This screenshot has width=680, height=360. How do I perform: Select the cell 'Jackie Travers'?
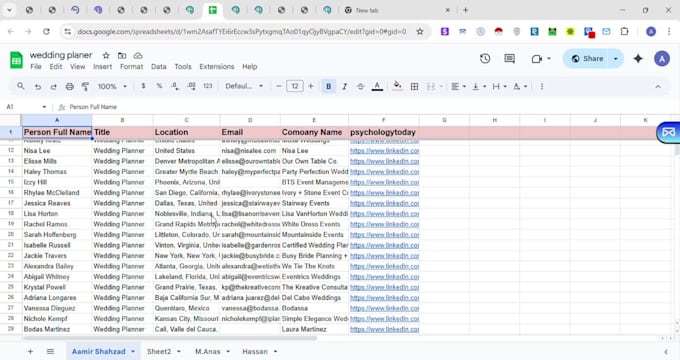[x=57, y=256]
